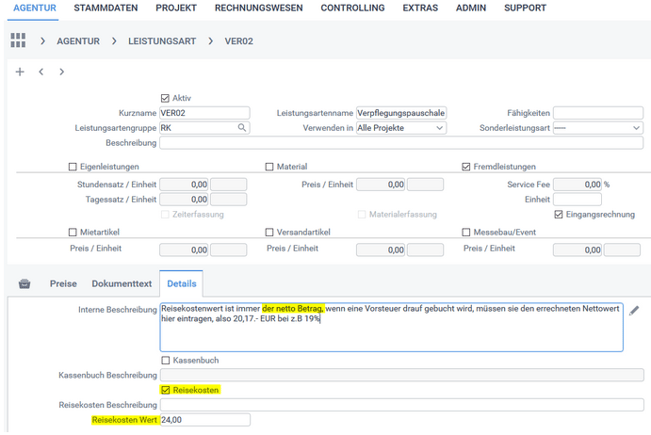651x435 pixels.
Task: Go to previous record with left arrow
Action: pyautogui.click(x=40, y=72)
